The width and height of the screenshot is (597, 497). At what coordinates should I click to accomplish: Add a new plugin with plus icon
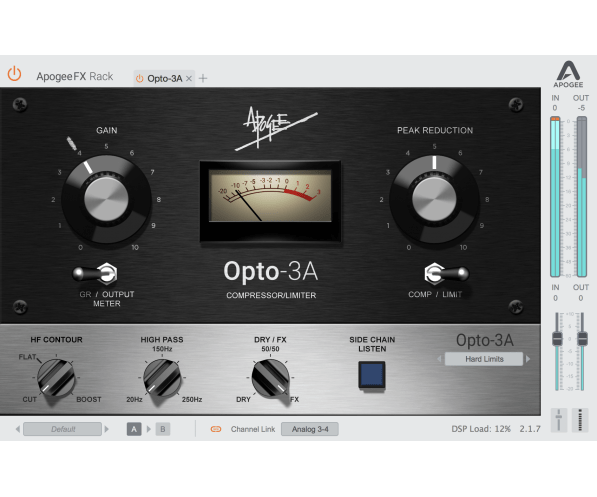[x=203, y=78]
